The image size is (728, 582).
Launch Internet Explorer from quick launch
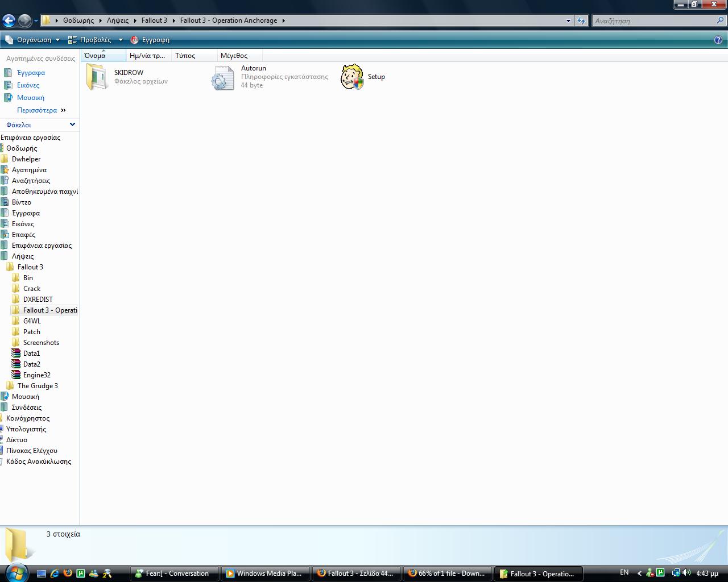(x=55, y=573)
